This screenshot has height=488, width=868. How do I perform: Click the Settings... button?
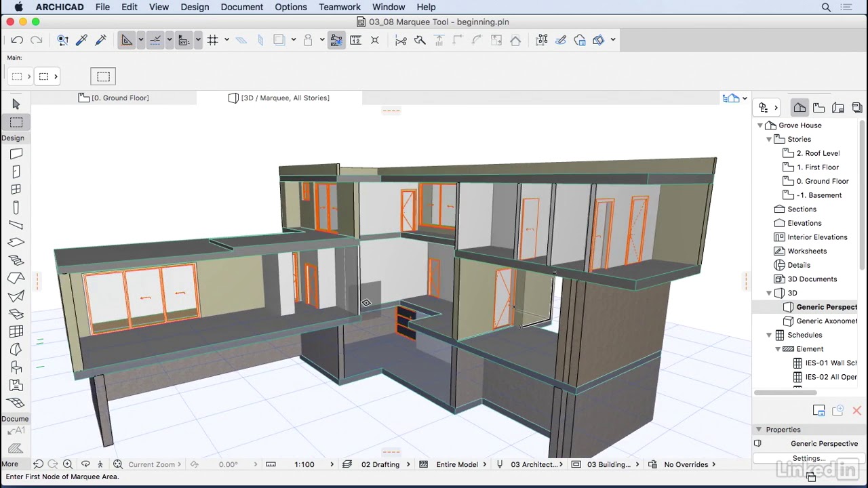click(809, 459)
